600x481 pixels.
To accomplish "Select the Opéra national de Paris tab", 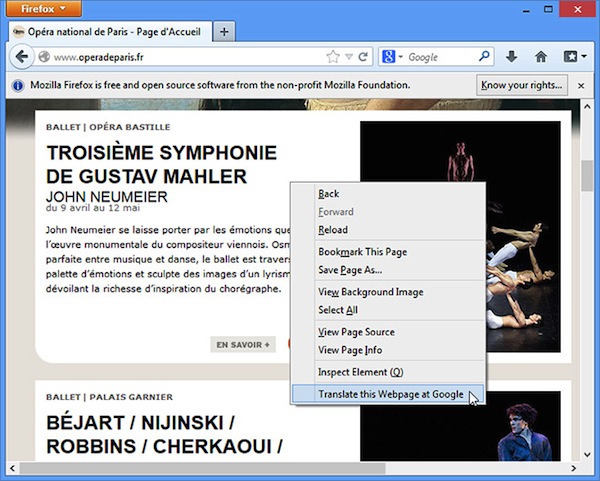I will [x=110, y=32].
